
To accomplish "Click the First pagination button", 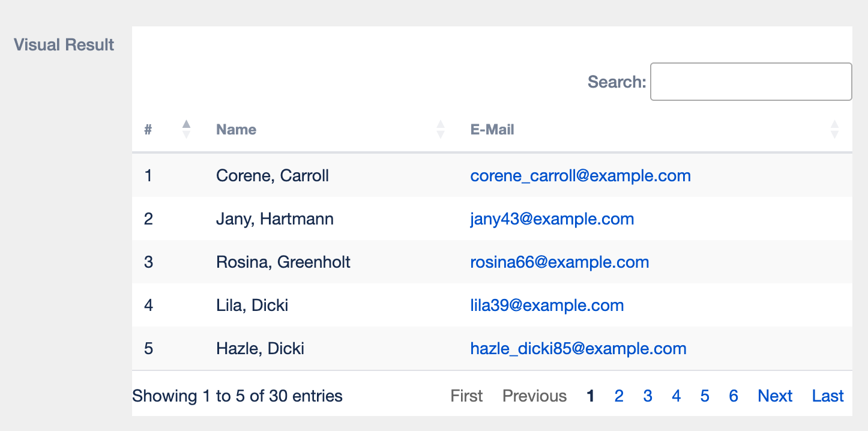I will pyautogui.click(x=466, y=396).
